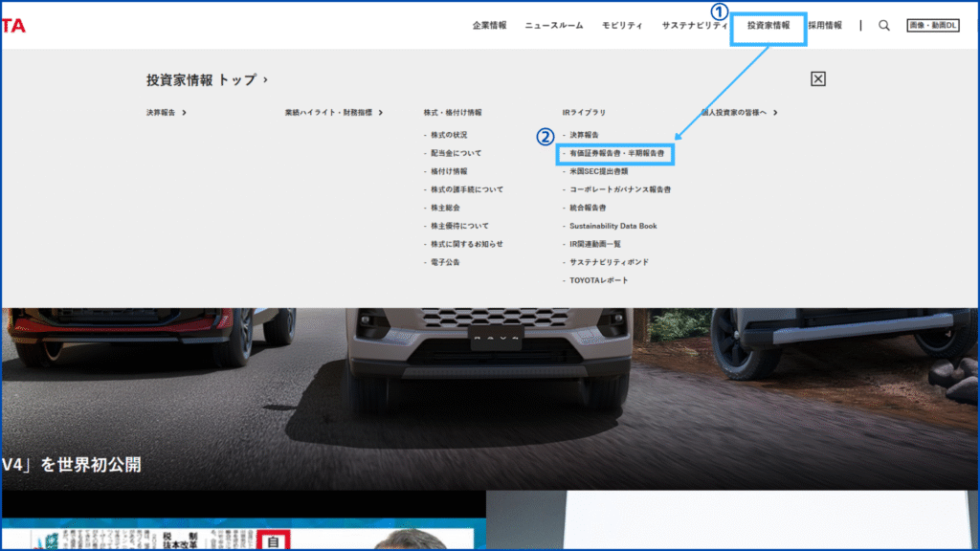The image size is (980, 551).
Task: Click the 投資家情報 navigation item
Action: 768,26
